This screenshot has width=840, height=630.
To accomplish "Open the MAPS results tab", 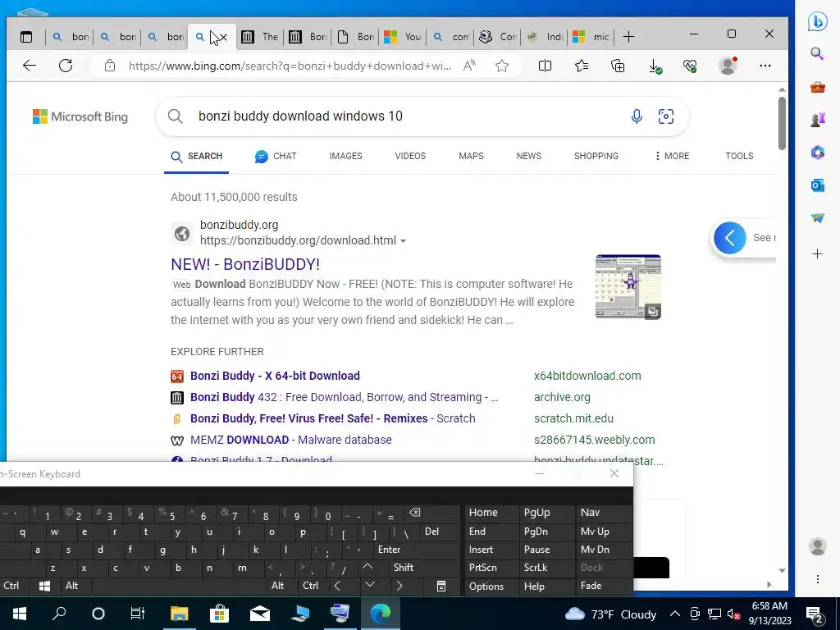I will (471, 156).
